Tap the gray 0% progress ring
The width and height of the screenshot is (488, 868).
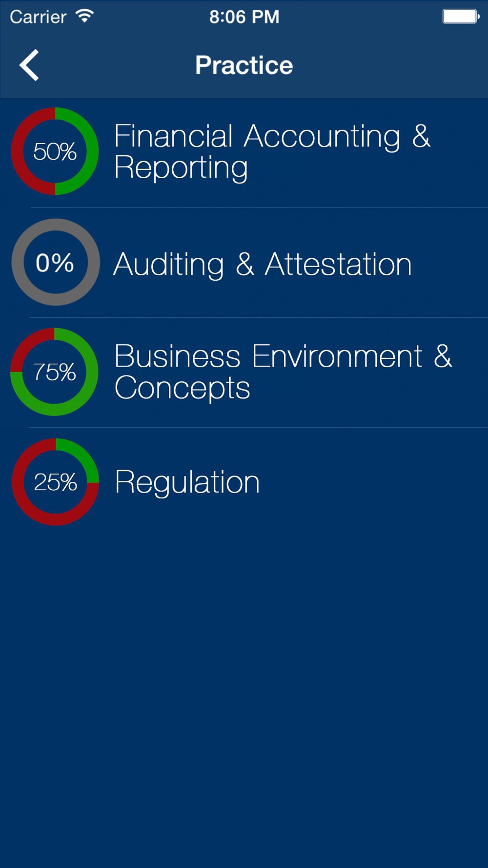click(x=55, y=262)
